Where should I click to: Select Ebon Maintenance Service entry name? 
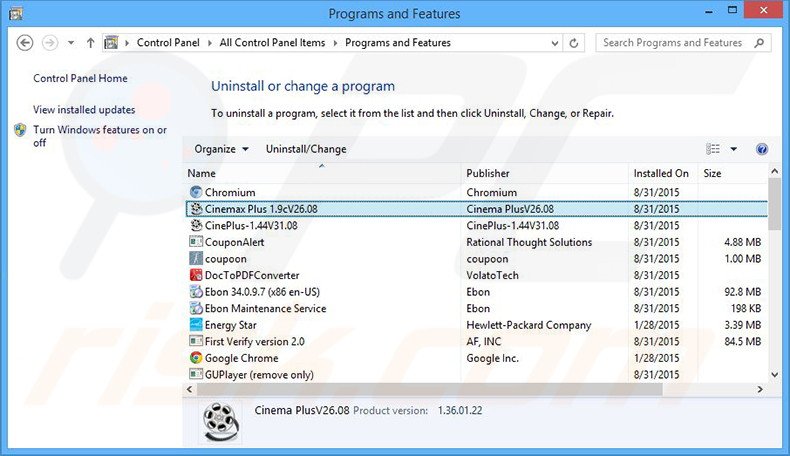click(266, 308)
